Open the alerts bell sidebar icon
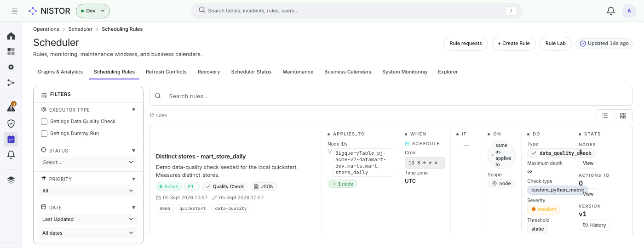 [11, 155]
